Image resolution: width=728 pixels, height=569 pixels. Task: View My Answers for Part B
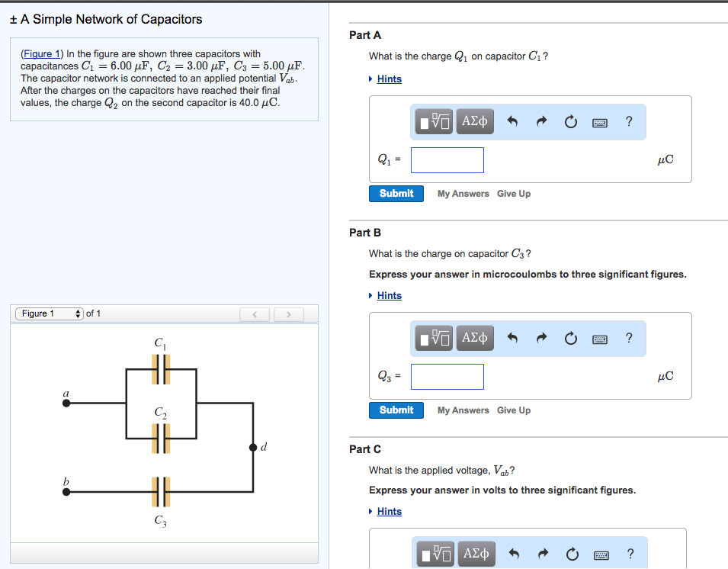(463, 410)
